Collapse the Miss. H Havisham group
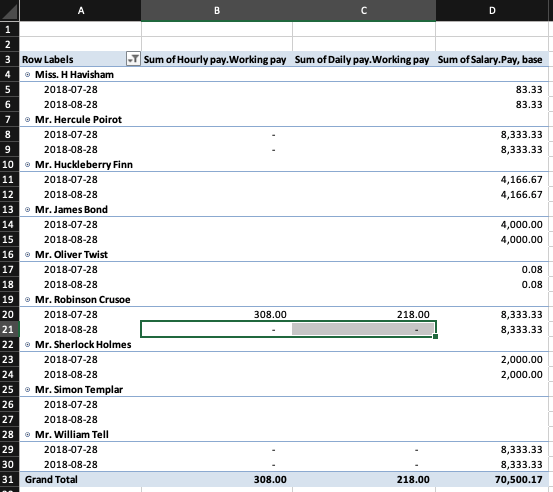This screenshot has width=553, height=492. [x=28, y=74]
